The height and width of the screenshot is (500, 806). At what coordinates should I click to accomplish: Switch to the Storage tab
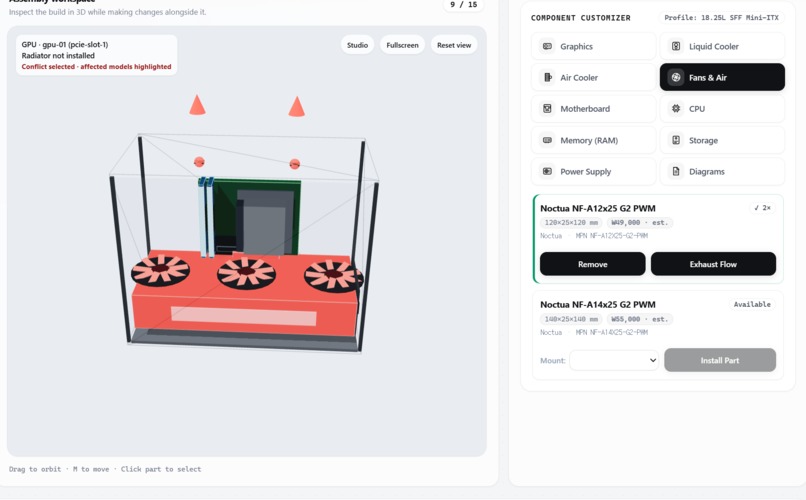tap(722, 140)
